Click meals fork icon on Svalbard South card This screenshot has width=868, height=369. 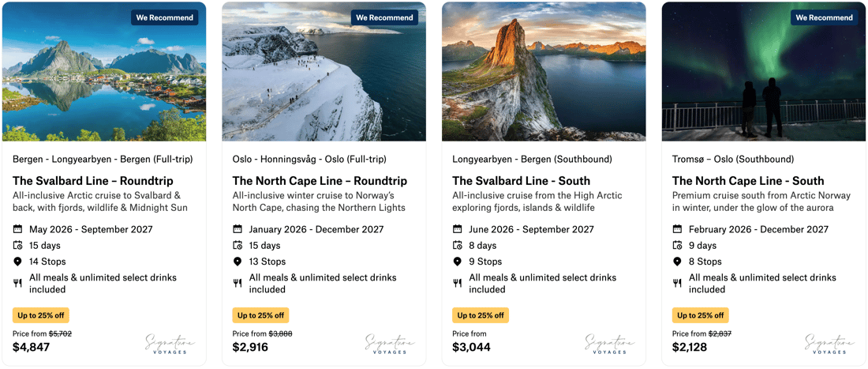(458, 283)
